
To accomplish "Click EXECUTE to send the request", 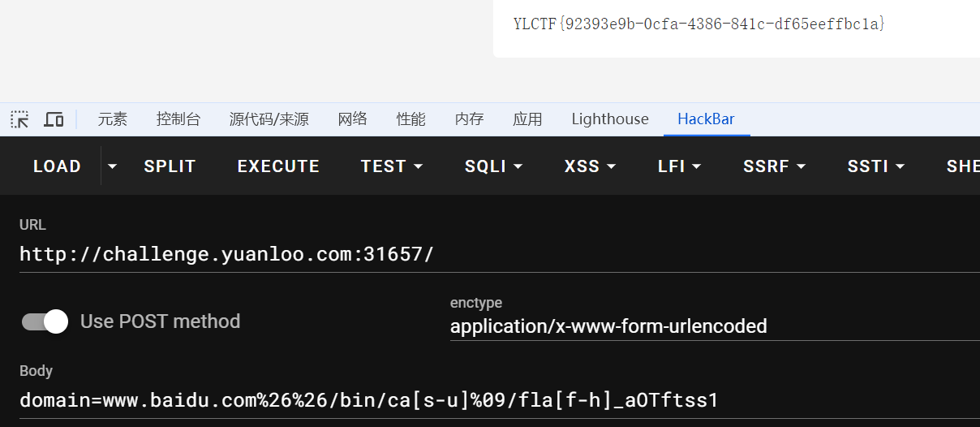I will [x=278, y=166].
